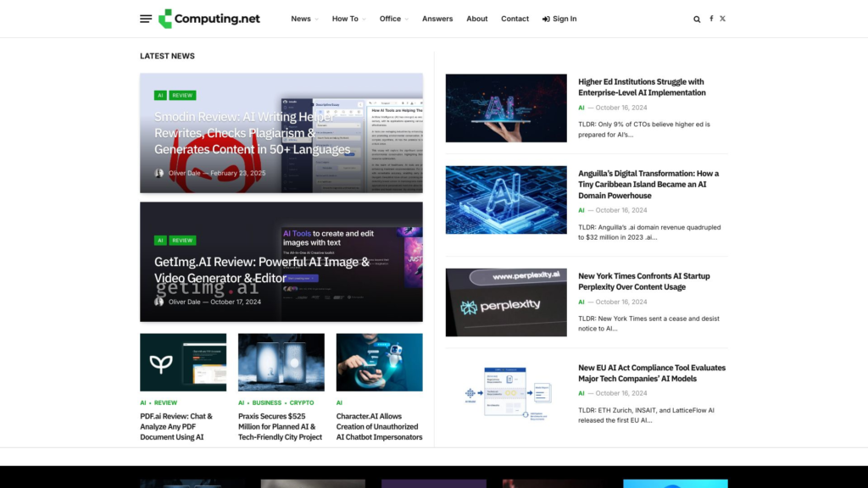The width and height of the screenshot is (868, 488).
Task: Open New EU AI Act Compliance headline
Action: 652,373
